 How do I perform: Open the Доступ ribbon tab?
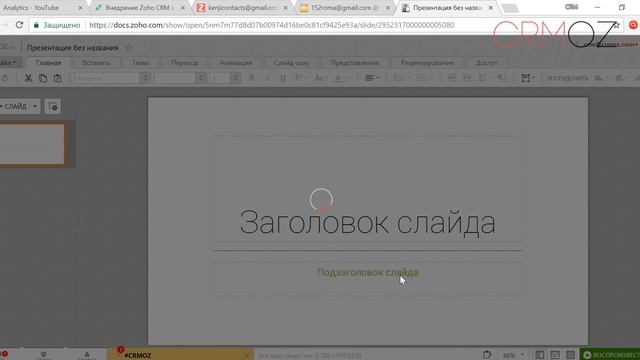coord(487,63)
